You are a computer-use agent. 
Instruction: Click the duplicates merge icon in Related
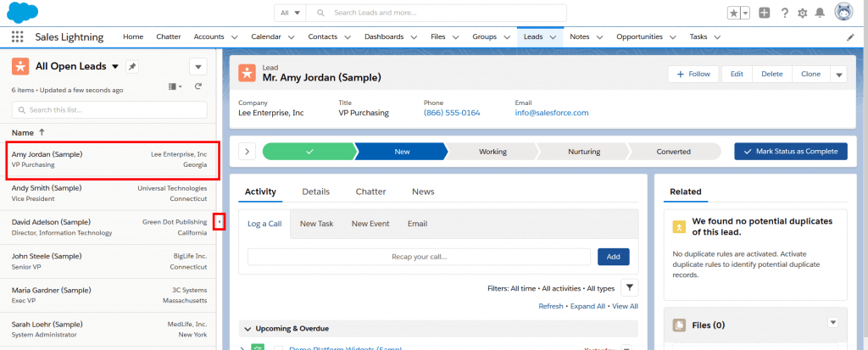click(x=679, y=227)
